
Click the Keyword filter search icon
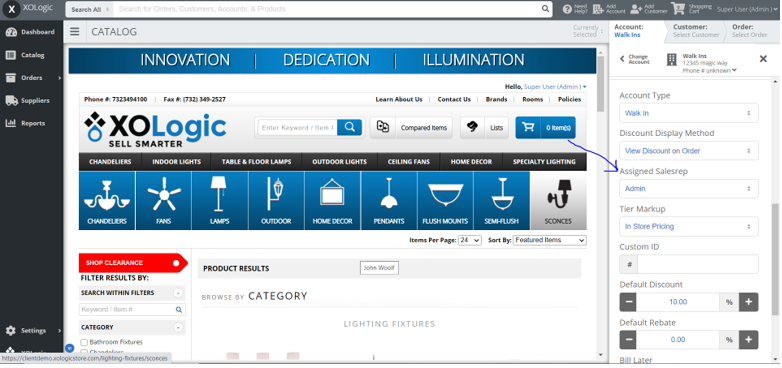[179, 310]
